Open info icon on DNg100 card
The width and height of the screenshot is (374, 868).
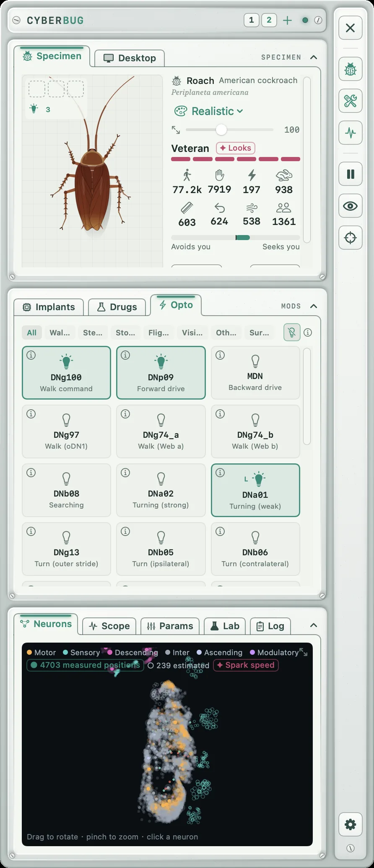[31, 355]
